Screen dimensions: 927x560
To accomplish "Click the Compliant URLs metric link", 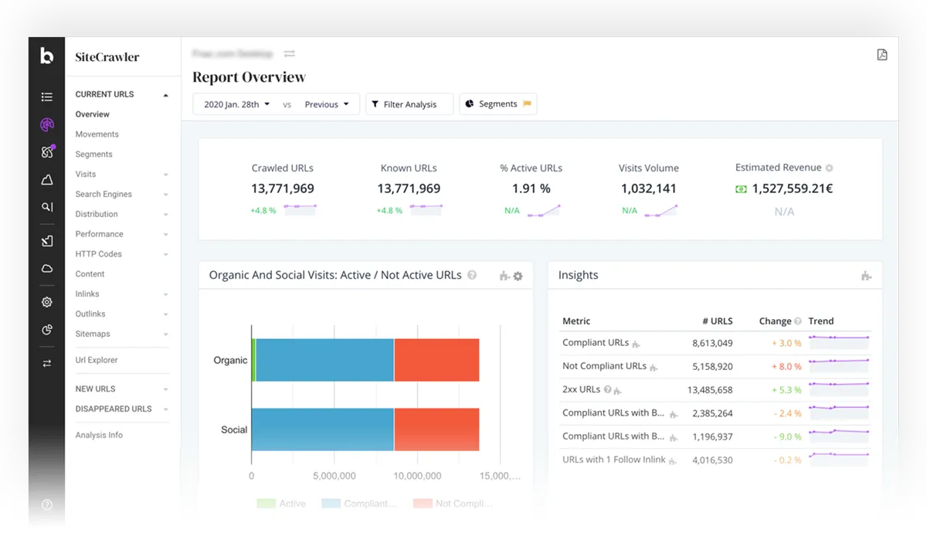I will 596,343.
